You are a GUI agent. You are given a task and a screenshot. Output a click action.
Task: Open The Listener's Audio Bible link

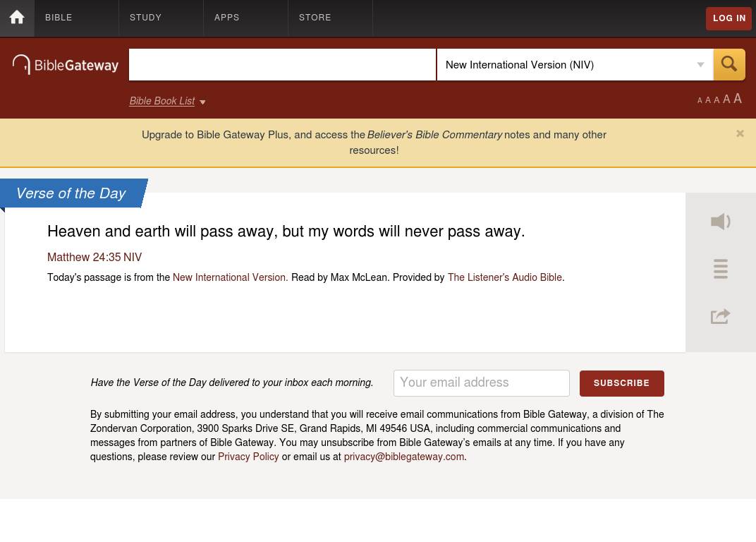(x=504, y=278)
